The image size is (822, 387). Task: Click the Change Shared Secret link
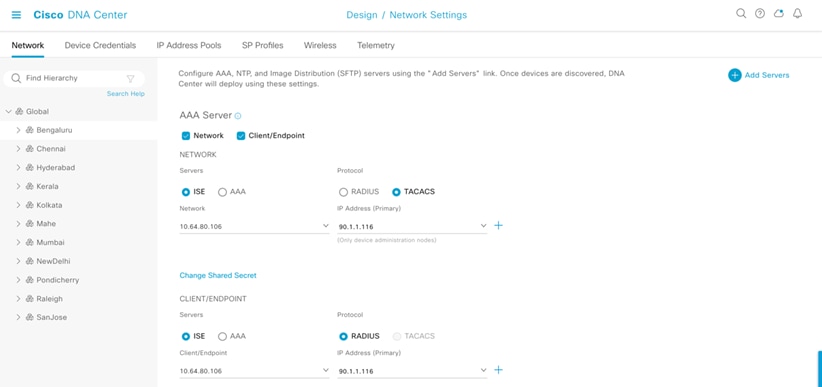pos(218,275)
